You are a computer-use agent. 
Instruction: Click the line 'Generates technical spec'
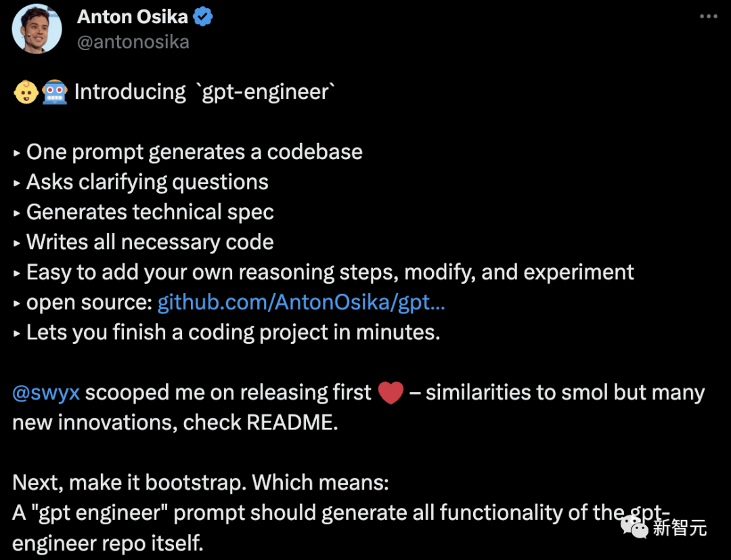pos(150,211)
